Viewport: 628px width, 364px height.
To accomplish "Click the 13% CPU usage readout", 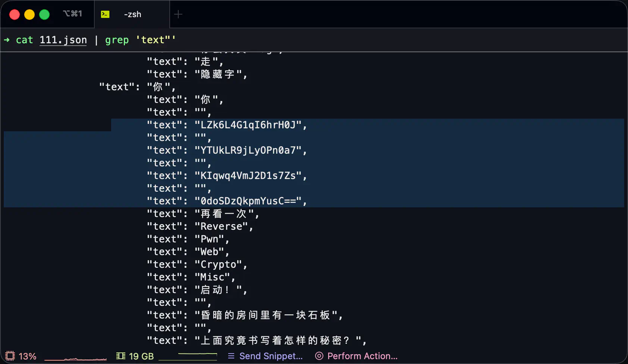I will click(x=28, y=356).
